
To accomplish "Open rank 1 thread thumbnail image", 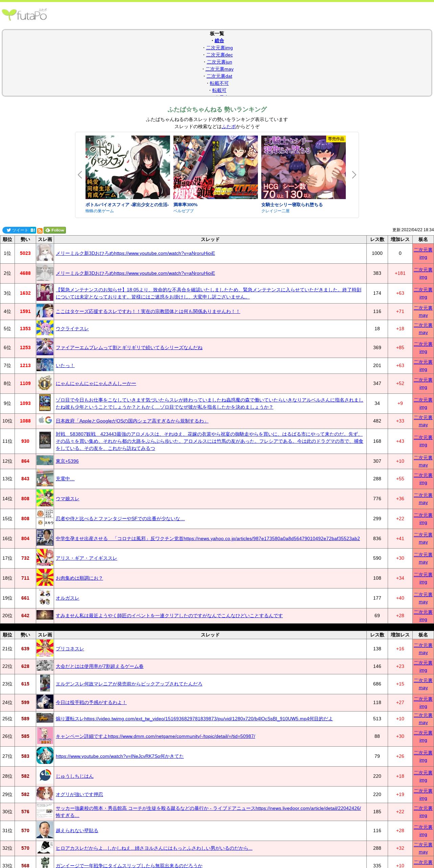I will tap(45, 253).
